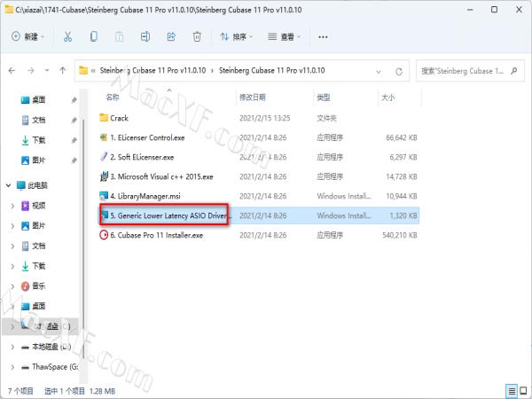Switch to large icons view in status bar

pos(523,391)
